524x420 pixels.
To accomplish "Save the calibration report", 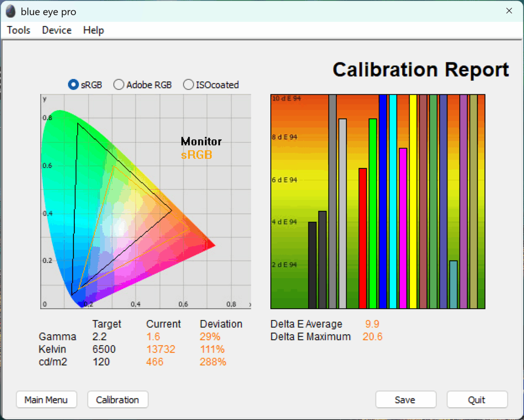I will (x=405, y=399).
